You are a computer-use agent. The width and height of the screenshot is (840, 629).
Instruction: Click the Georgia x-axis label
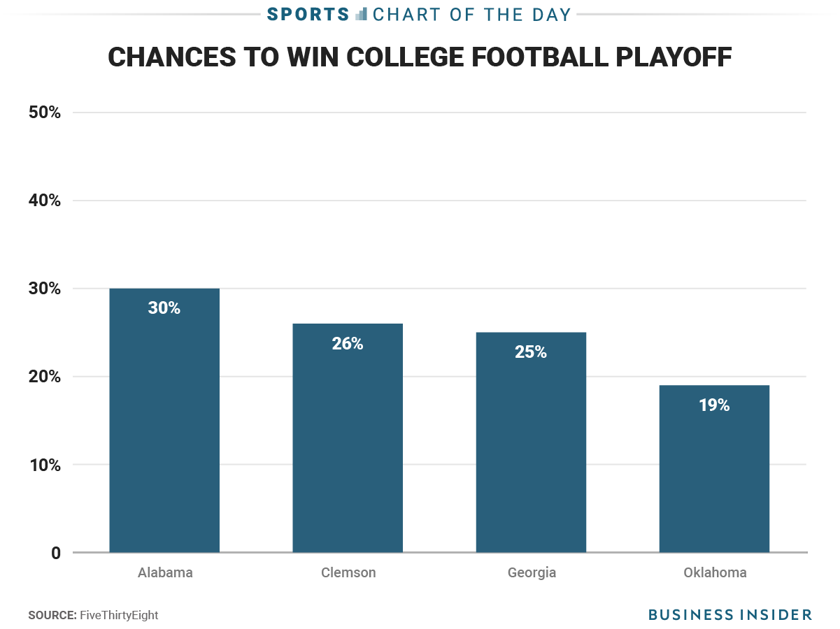pyautogui.click(x=532, y=573)
